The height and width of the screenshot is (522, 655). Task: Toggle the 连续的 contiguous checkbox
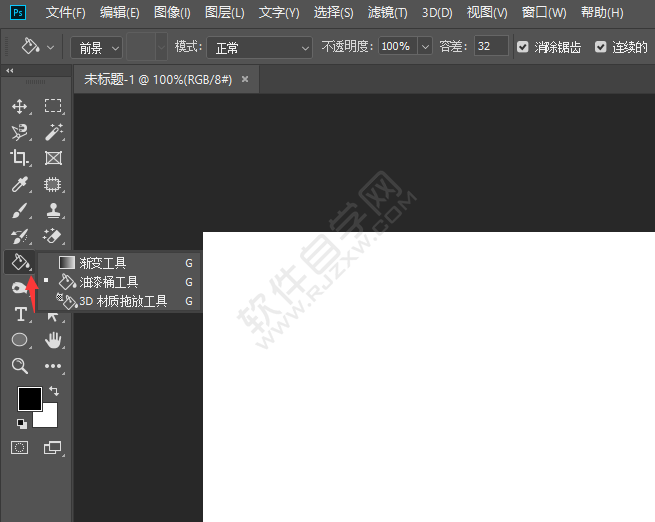[601, 47]
